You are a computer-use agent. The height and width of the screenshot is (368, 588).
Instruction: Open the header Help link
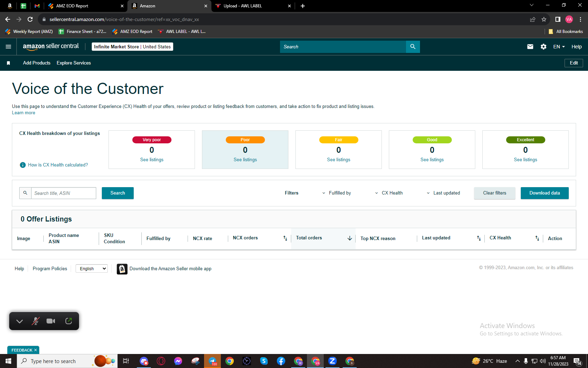point(576,47)
